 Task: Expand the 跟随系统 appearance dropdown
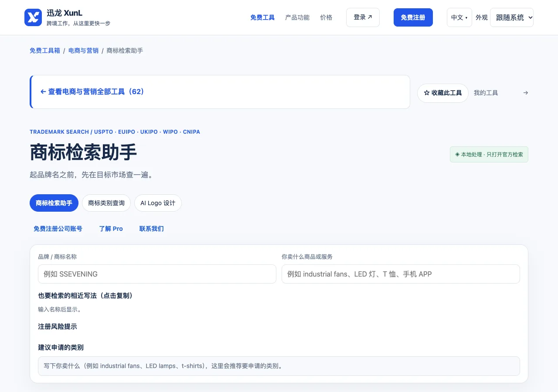512,17
